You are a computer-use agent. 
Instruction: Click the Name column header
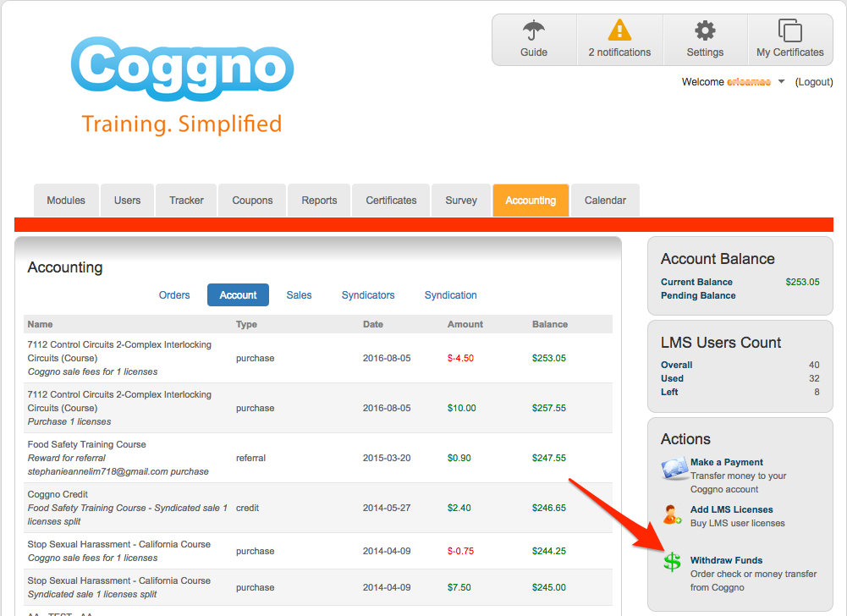pyautogui.click(x=40, y=324)
